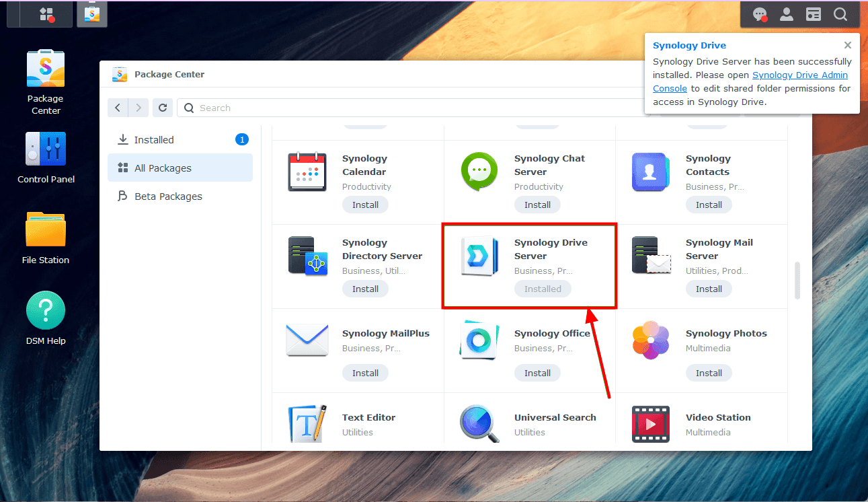This screenshot has height=502, width=868.
Task: Select Package Center in the taskbar
Action: click(91, 14)
